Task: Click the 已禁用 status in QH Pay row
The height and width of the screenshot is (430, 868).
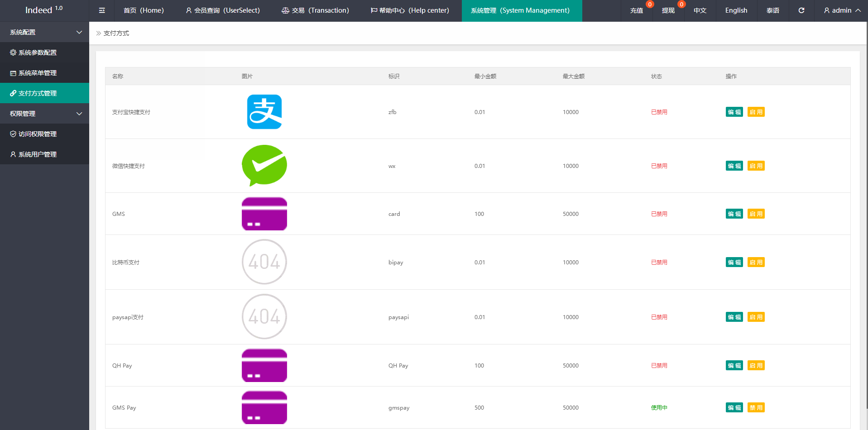Action: 659,365
